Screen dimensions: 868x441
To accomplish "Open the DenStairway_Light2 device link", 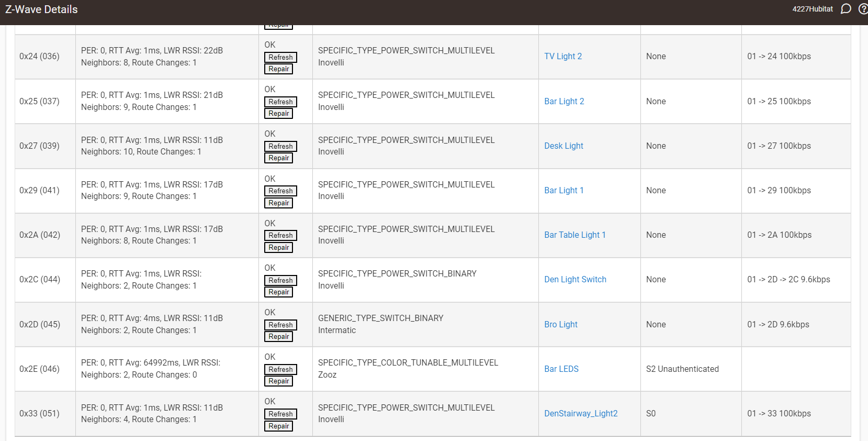I will point(581,413).
